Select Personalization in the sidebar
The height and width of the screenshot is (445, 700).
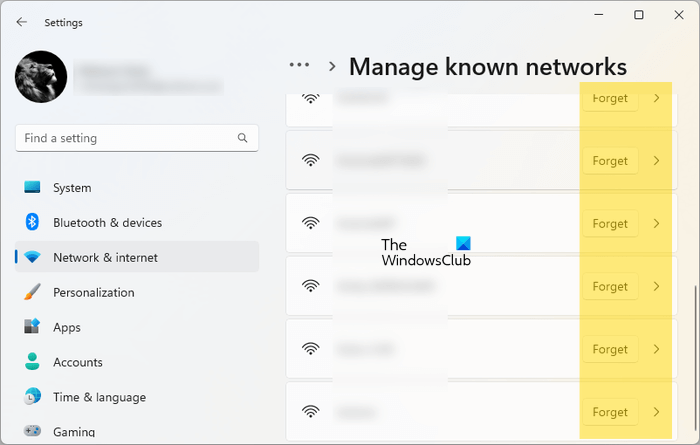point(93,292)
